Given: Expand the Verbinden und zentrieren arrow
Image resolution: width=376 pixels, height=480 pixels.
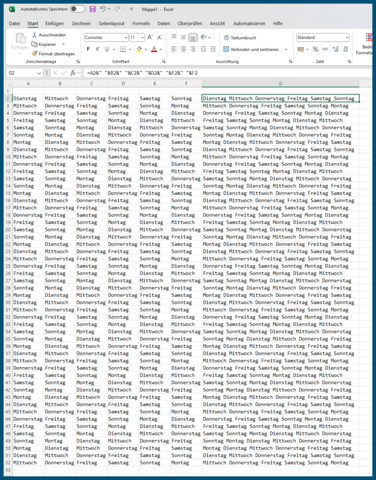Looking at the screenshot, I should tap(286, 49).
